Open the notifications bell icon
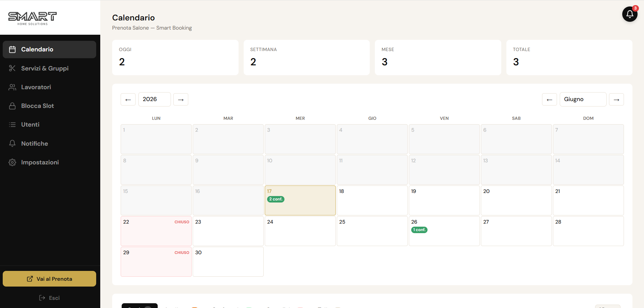The image size is (644, 308). point(630,14)
